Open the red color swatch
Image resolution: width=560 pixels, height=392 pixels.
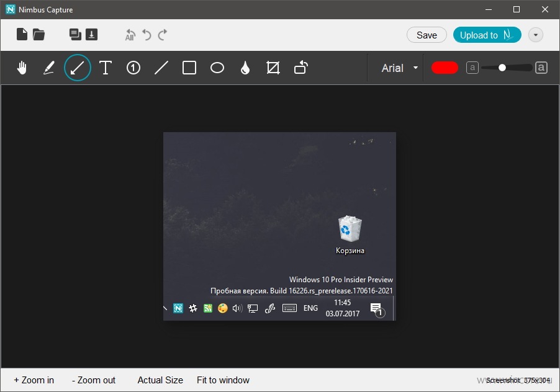point(445,68)
